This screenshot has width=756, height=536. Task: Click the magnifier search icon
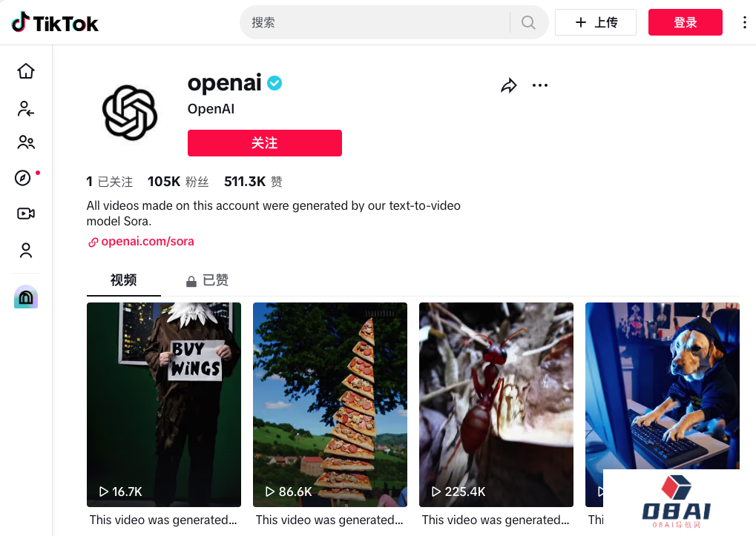(x=528, y=22)
